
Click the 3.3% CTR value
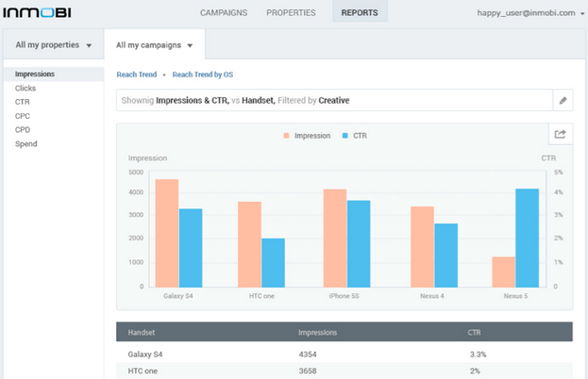pos(478,354)
